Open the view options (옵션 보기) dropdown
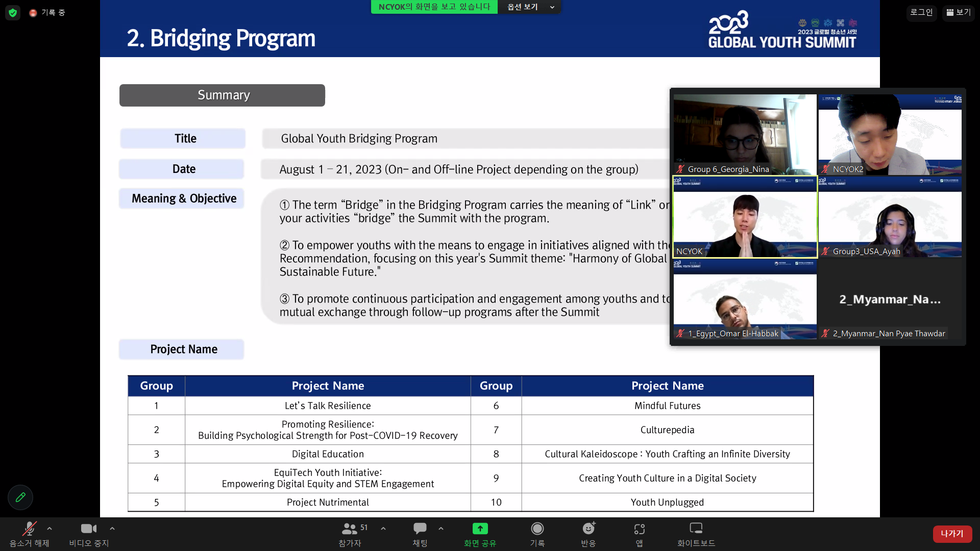This screenshot has height=551, width=980. (x=530, y=7)
